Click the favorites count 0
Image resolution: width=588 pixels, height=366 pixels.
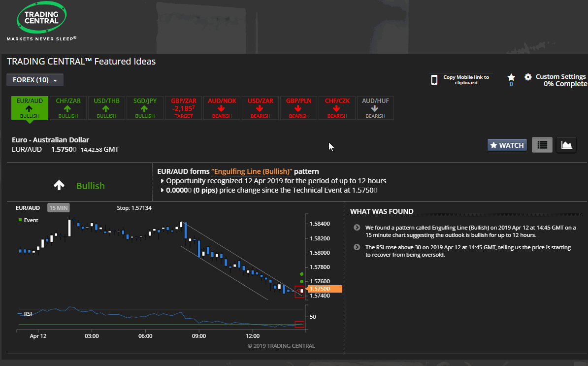(511, 84)
